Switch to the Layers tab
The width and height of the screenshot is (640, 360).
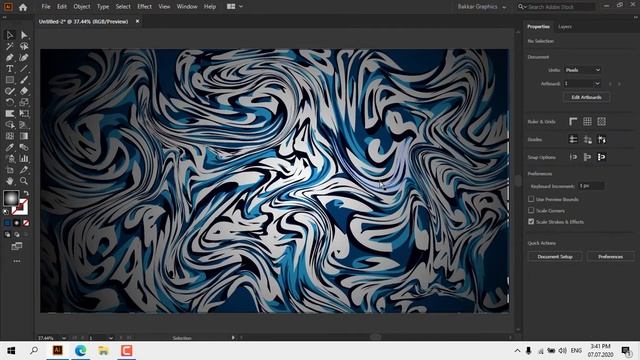(x=565, y=27)
